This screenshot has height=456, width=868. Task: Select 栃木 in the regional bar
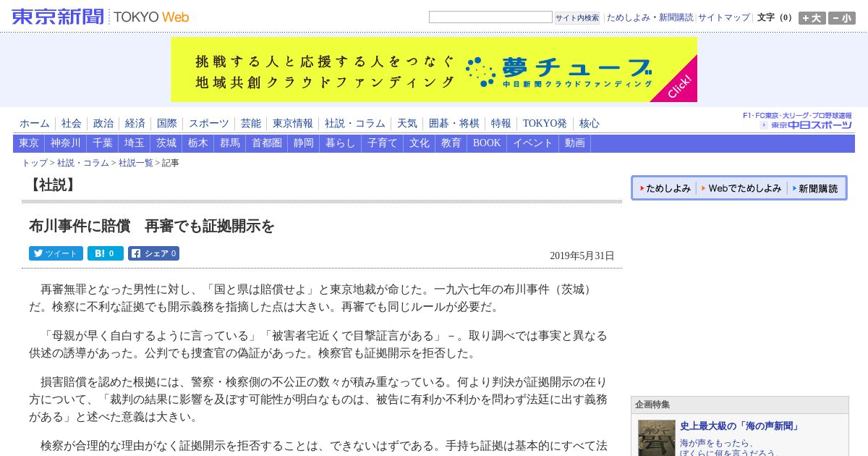pyautogui.click(x=197, y=143)
